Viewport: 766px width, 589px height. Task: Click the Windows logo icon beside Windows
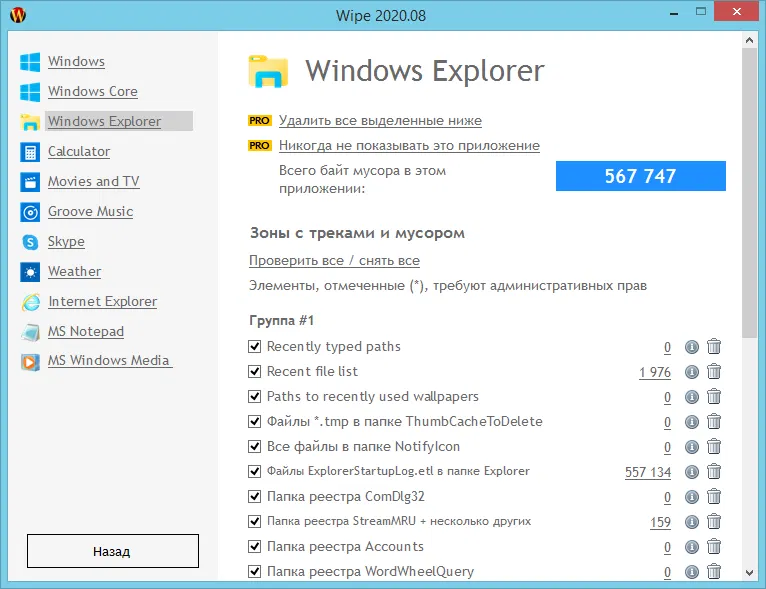[x=30, y=62]
